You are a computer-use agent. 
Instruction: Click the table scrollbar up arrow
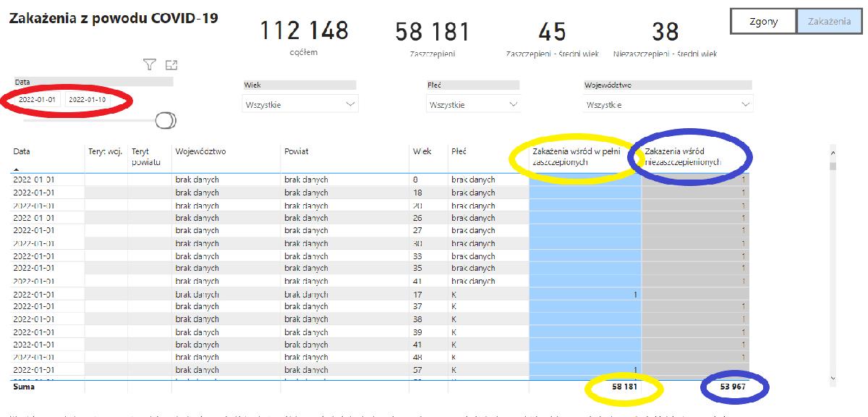click(x=832, y=153)
